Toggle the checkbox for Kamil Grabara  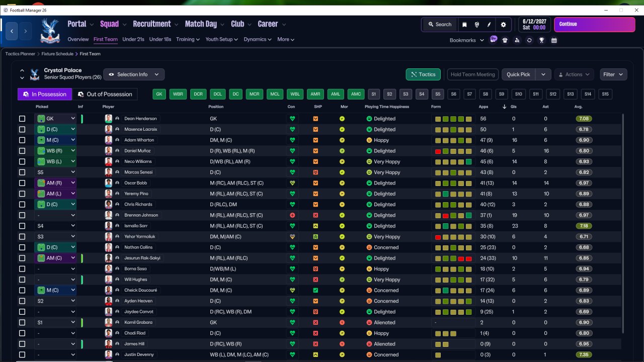pos(22,322)
